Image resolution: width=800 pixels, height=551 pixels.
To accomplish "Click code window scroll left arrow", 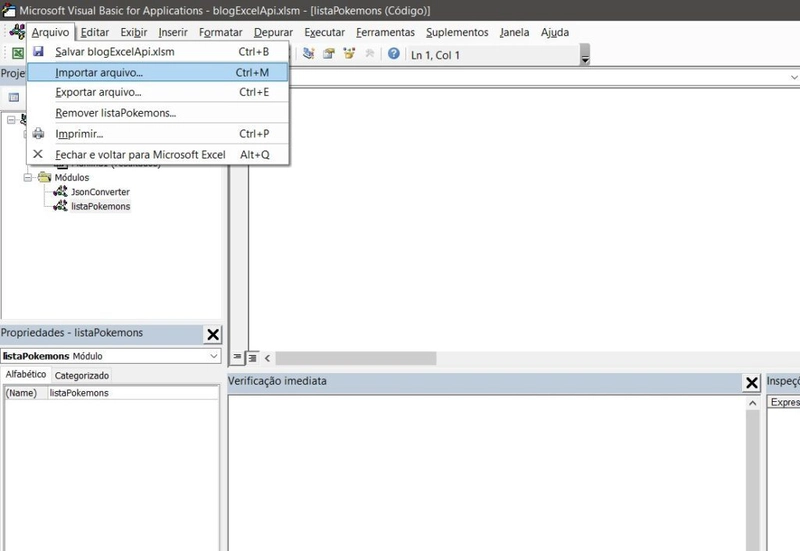I will [x=267, y=358].
